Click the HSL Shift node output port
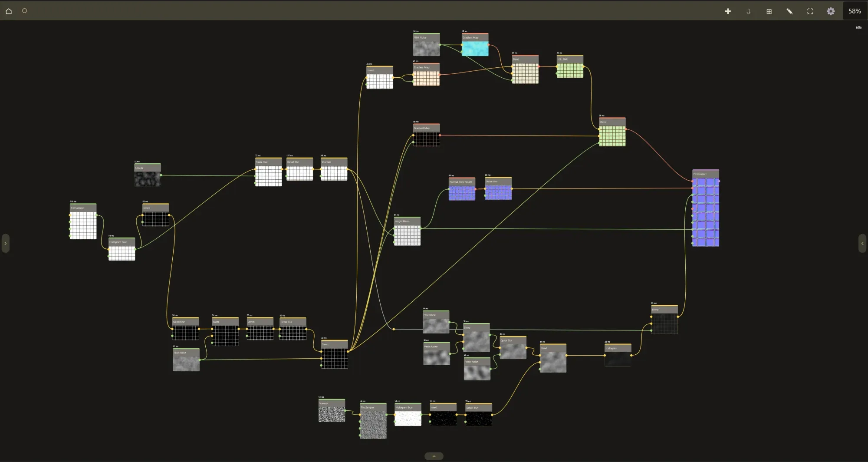Viewport: 868px width, 462px height. tap(583, 66)
